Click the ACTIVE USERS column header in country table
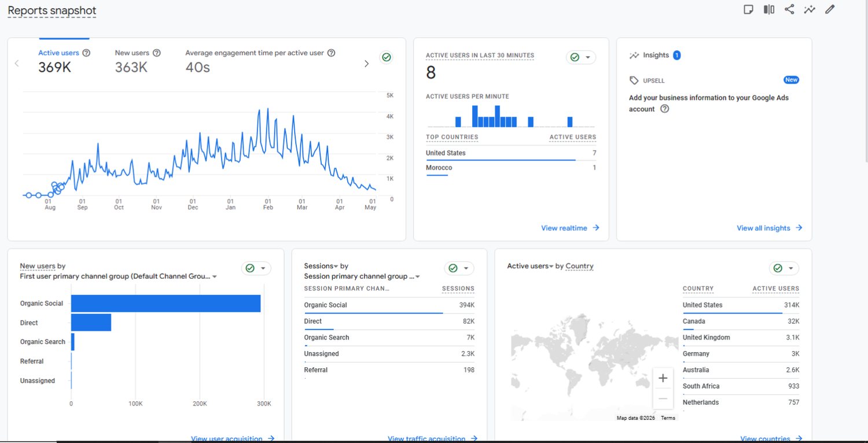Image resolution: width=868 pixels, height=443 pixels. [775, 289]
